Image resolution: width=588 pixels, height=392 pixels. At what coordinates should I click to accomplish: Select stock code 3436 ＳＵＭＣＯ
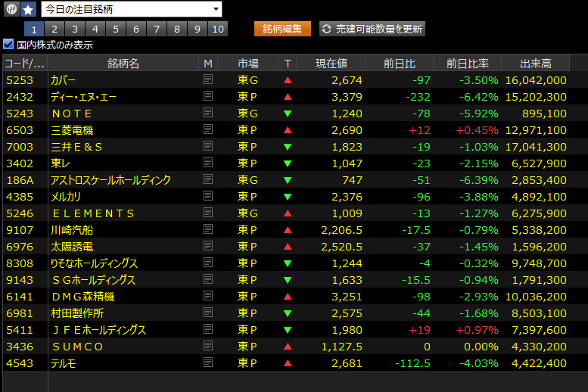(x=20, y=347)
